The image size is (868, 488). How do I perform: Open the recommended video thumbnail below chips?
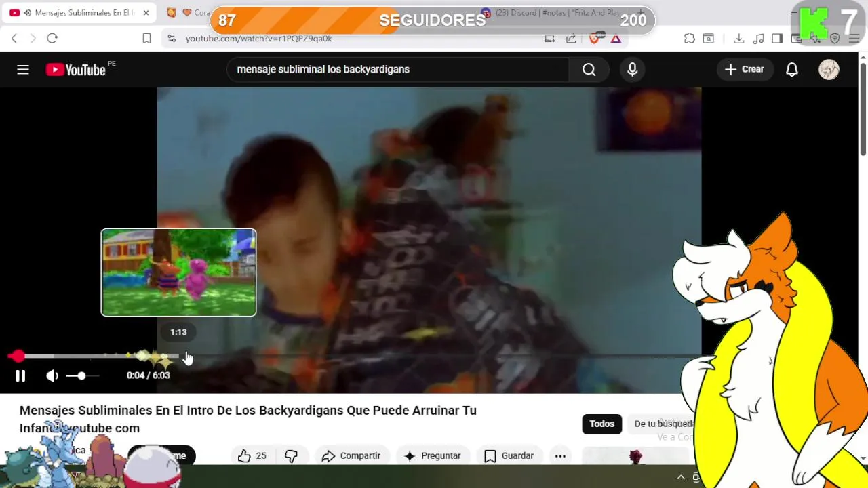(x=635, y=457)
